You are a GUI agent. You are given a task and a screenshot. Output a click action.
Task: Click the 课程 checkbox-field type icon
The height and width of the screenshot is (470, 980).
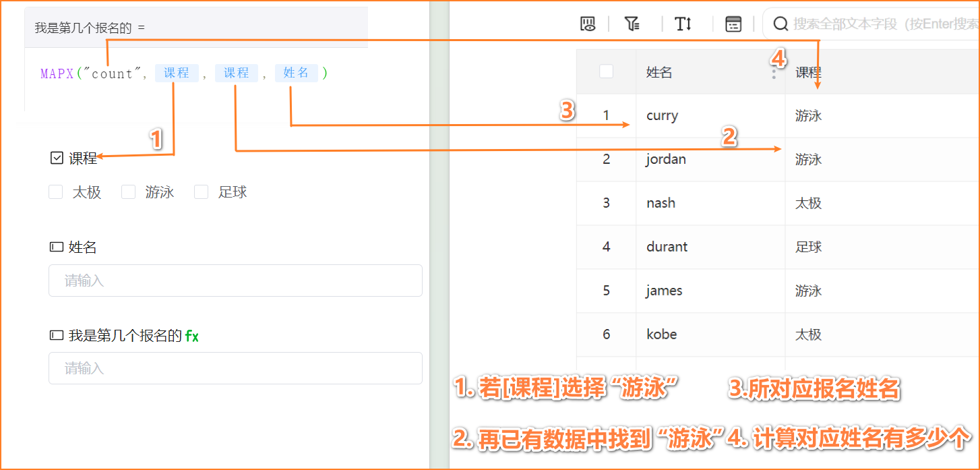point(57,158)
